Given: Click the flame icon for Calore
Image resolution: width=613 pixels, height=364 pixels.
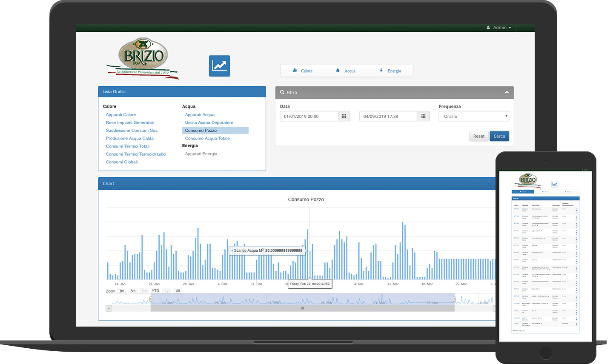Looking at the screenshot, I should click(x=295, y=71).
